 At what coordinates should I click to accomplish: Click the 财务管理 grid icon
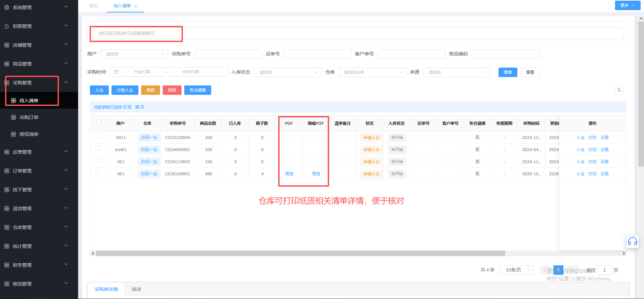pos(7,265)
